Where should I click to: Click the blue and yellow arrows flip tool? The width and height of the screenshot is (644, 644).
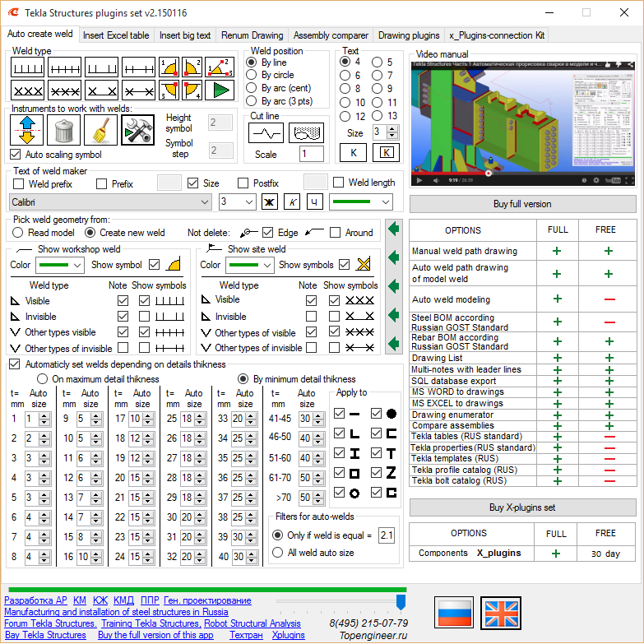pos(26,131)
